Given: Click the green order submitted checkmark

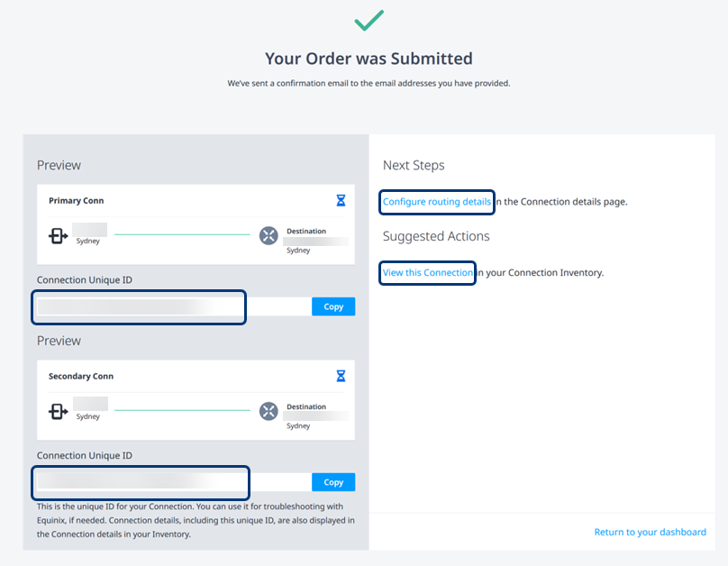Looking at the screenshot, I should click(x=369, y=20).
